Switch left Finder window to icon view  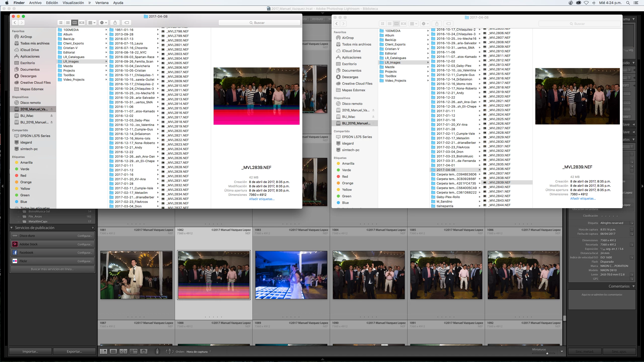[61, 23]
